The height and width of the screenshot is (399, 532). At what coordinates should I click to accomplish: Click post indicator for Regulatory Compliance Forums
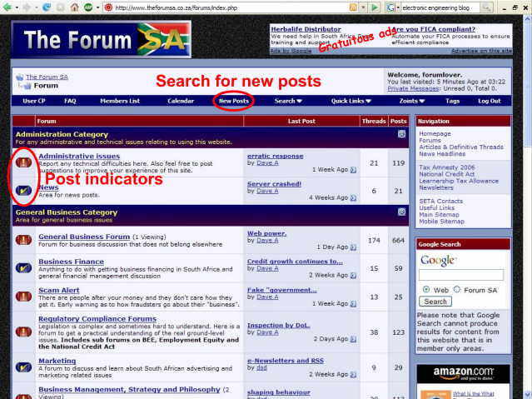pyautogui.click(x=23, y=332)
